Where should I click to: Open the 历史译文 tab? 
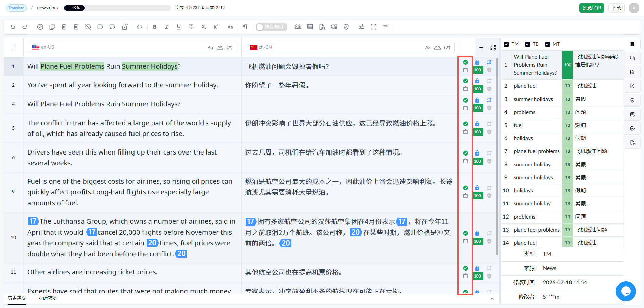point(17,298)
